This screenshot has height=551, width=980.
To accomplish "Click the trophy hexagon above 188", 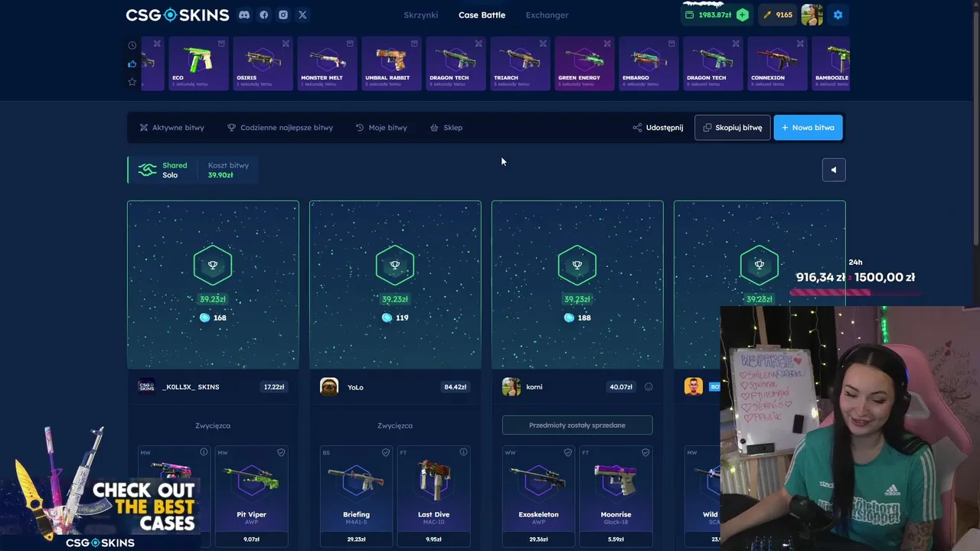I will (x=577, y=266).
